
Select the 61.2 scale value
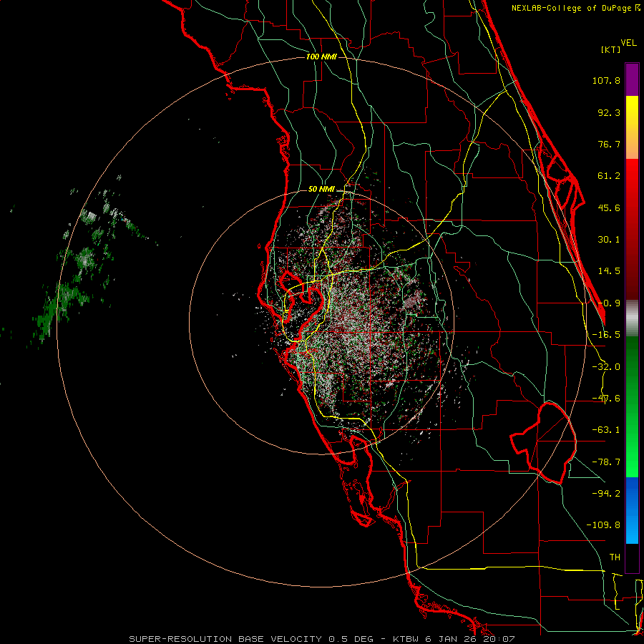click(609, 176)
